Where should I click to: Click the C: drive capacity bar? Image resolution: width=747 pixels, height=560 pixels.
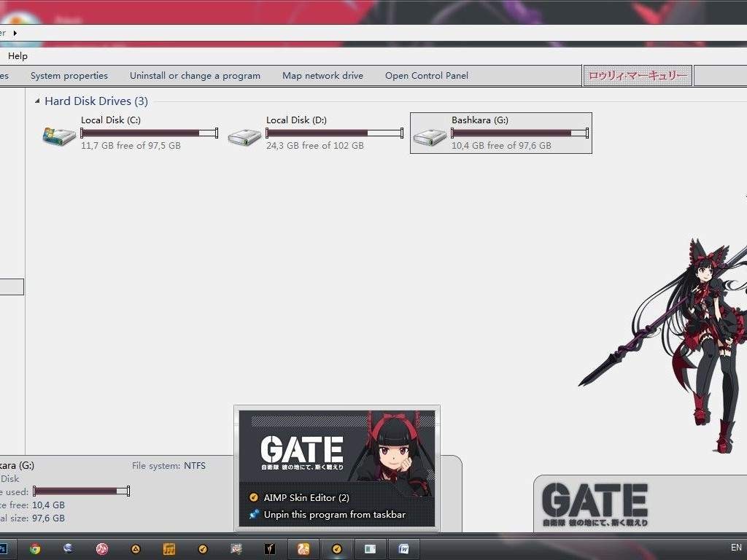pyautogui.click(x=144, y=133)
